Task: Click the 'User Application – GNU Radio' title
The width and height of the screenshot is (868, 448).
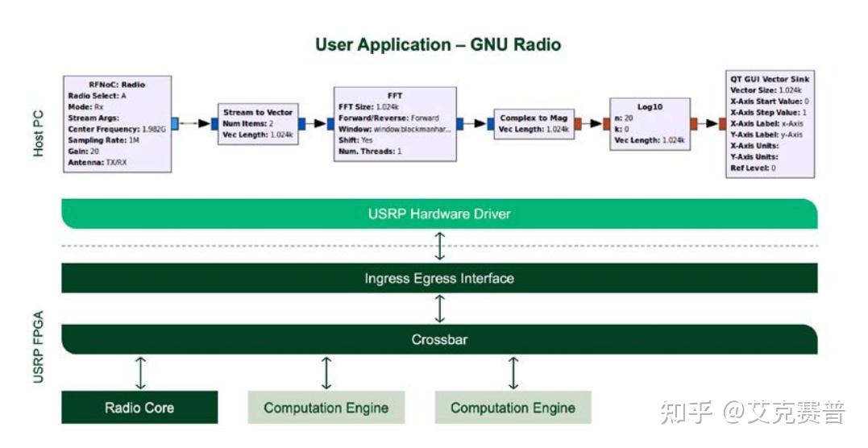Action: coord(438,44)
